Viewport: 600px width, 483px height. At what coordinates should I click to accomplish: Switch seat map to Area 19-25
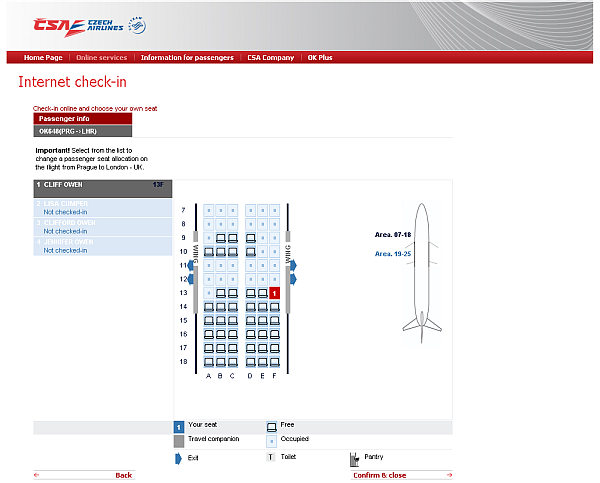point(391,254)
